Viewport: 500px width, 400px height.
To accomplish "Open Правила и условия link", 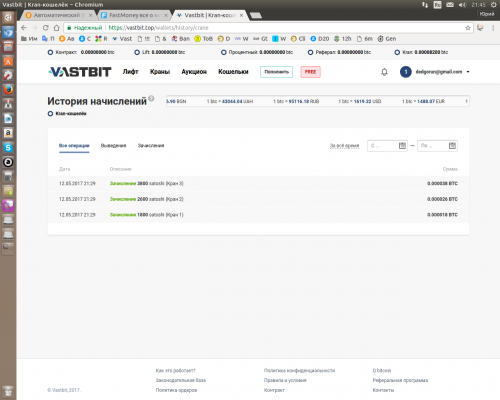I will (x=285, y=380).
